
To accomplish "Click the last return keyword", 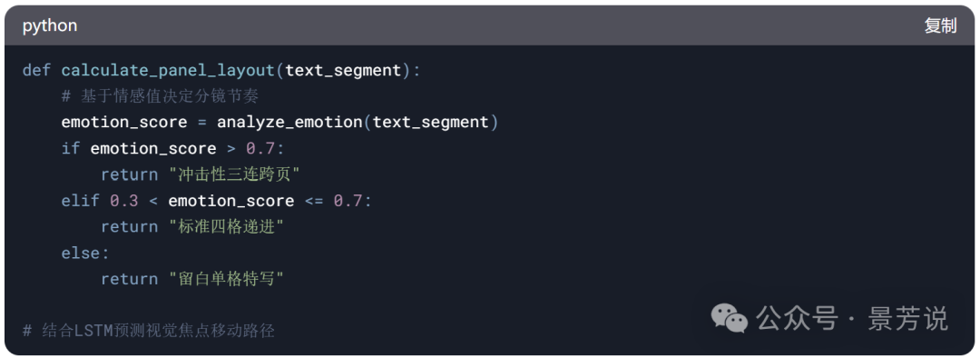I will point(130,279).
